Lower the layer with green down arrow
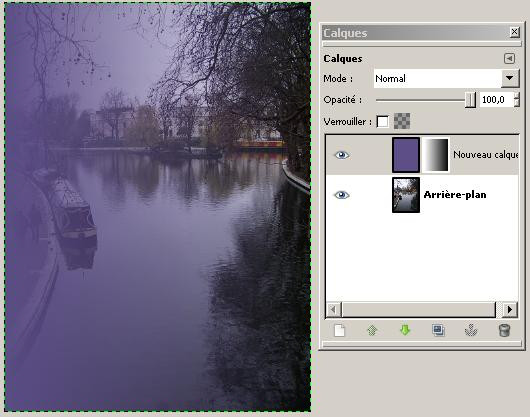The width and height of the screenshot is (530, 417). point(405,330)
